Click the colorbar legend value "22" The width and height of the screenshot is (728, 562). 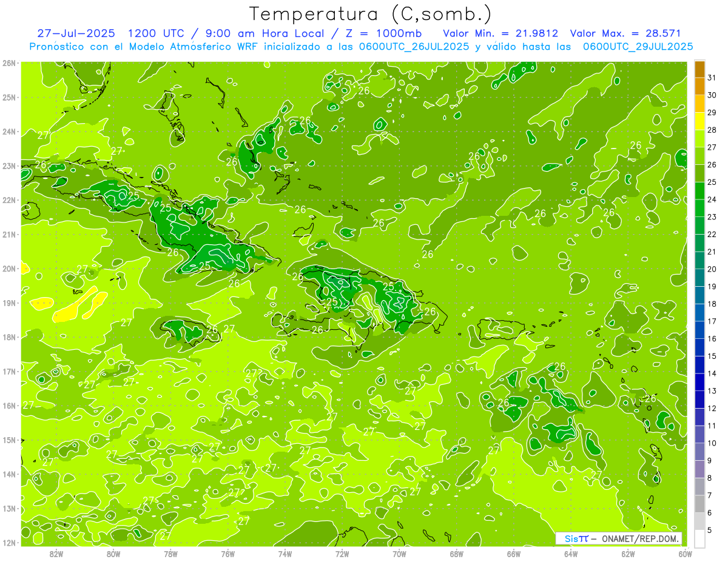click(x=712, y=235)
